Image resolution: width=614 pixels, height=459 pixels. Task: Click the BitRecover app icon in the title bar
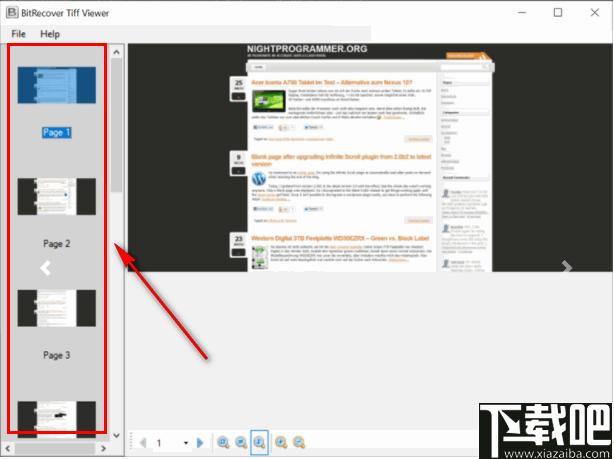[x=12, y=13]
